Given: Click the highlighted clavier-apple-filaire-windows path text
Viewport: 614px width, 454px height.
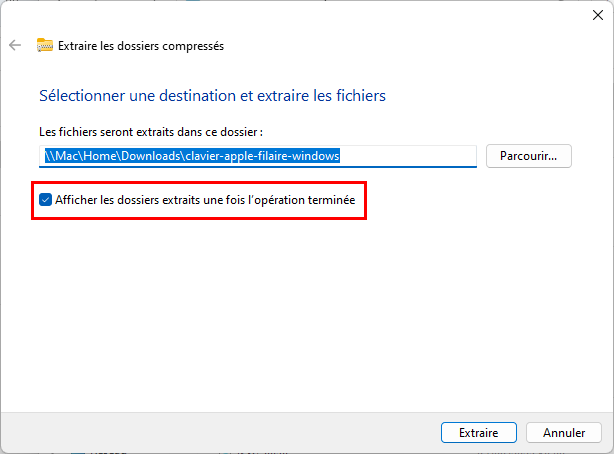Looking at the screenshot, I should click(x=262, y=156).
